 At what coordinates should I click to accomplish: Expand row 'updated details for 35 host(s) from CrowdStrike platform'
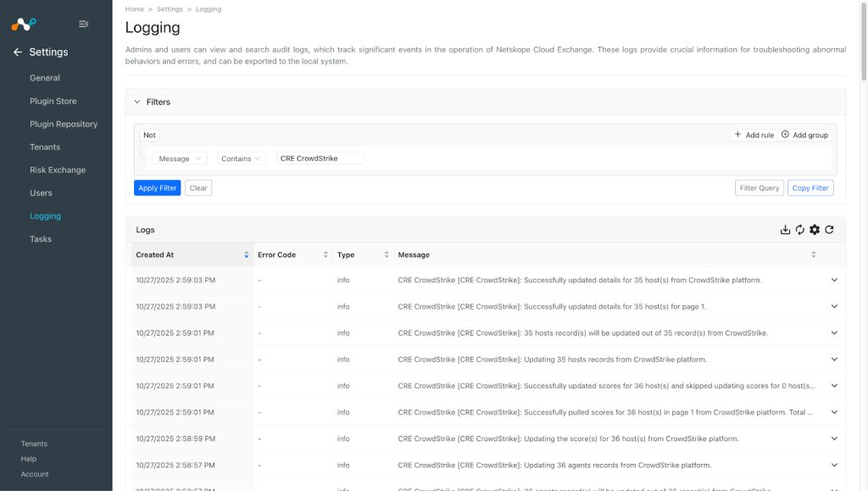[x=834, y=280]
